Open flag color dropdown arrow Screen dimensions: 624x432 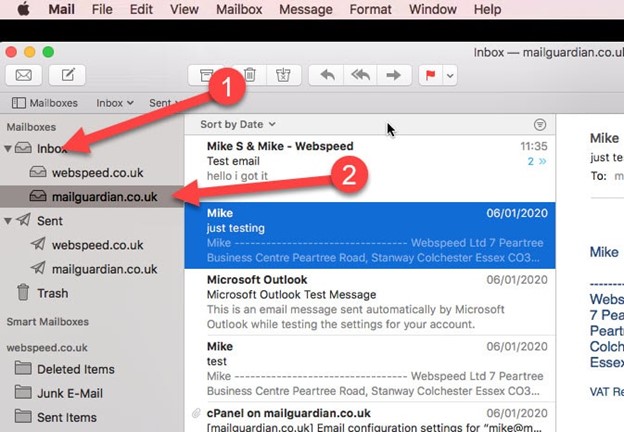[450, 75]
